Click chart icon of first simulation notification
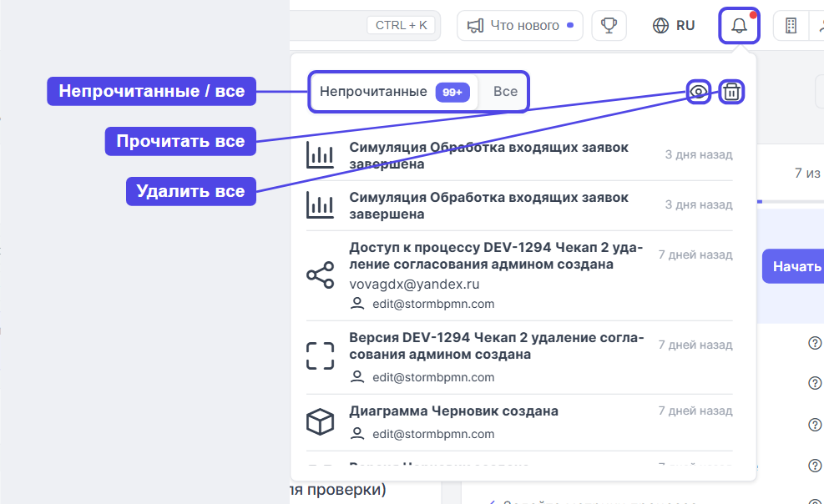Viewport: 824px width, 504px height. [320, 155]
